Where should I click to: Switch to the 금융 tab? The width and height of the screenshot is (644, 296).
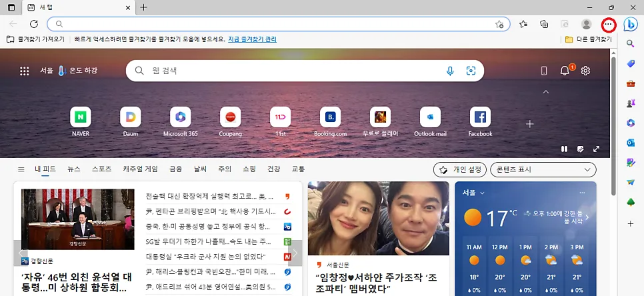click(x=175, y=169)
